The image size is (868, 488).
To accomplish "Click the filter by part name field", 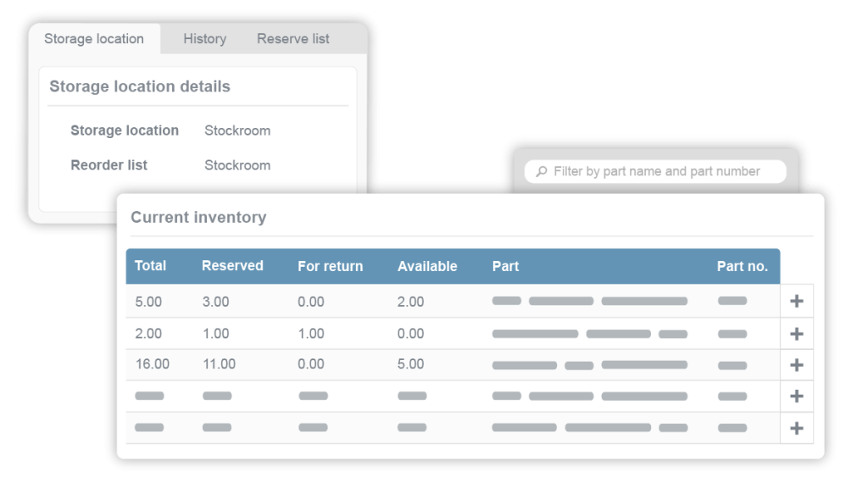I will tap(661, 171).
